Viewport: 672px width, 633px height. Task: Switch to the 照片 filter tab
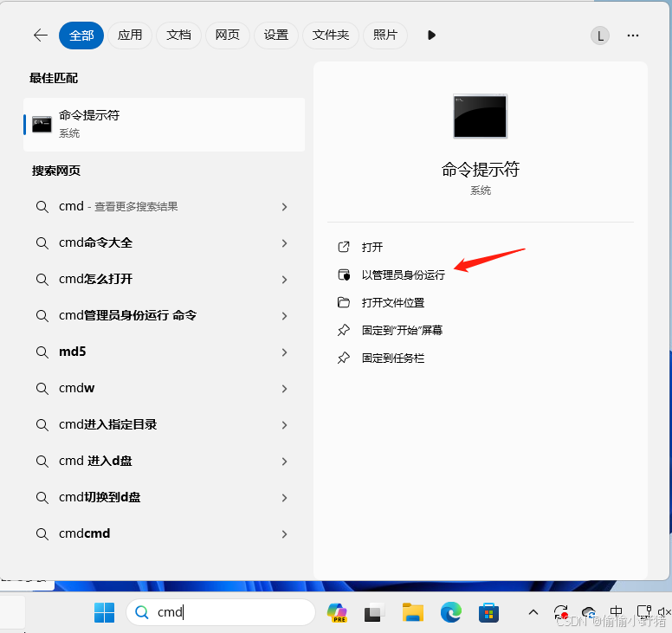point(384,36)
